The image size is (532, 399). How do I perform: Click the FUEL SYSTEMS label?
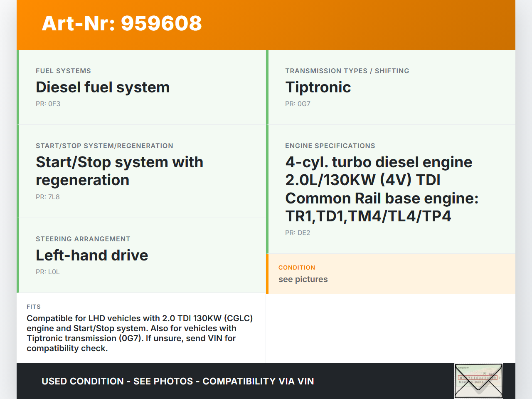point(63,71)
